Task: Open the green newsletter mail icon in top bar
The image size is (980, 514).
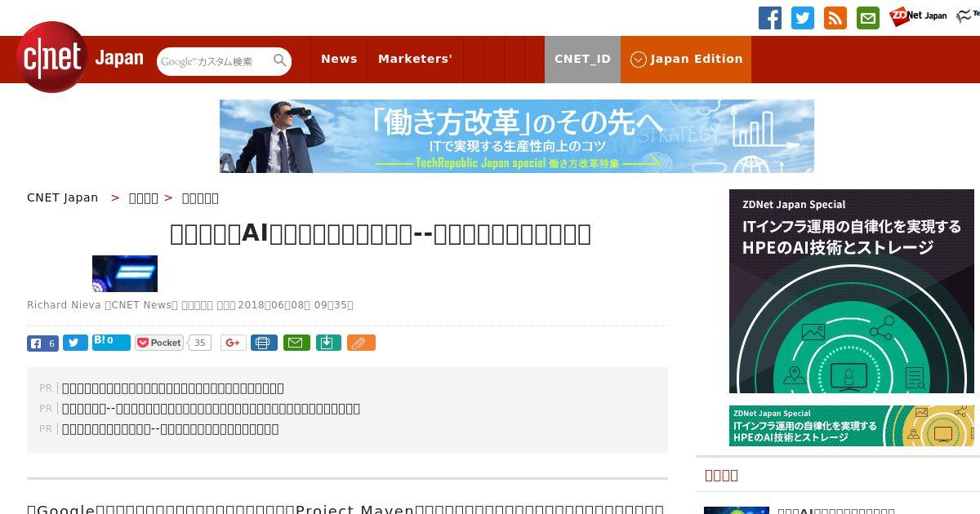Action: coord(868,18)
